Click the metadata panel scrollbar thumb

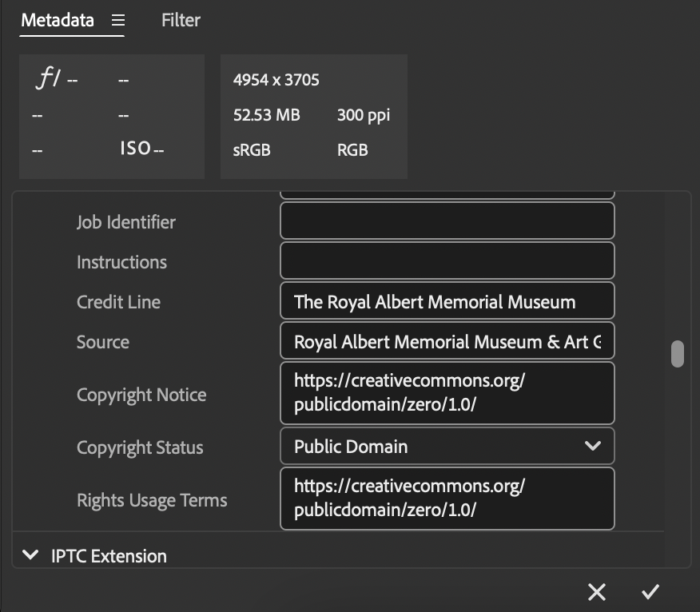678,354
